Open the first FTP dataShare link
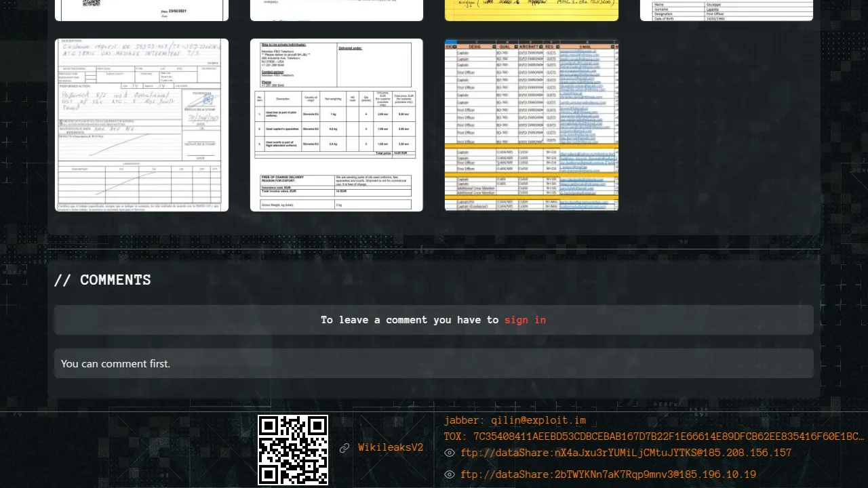Image resolution: width=868 pixels, height=488 pixels. [x=626, y=453]
